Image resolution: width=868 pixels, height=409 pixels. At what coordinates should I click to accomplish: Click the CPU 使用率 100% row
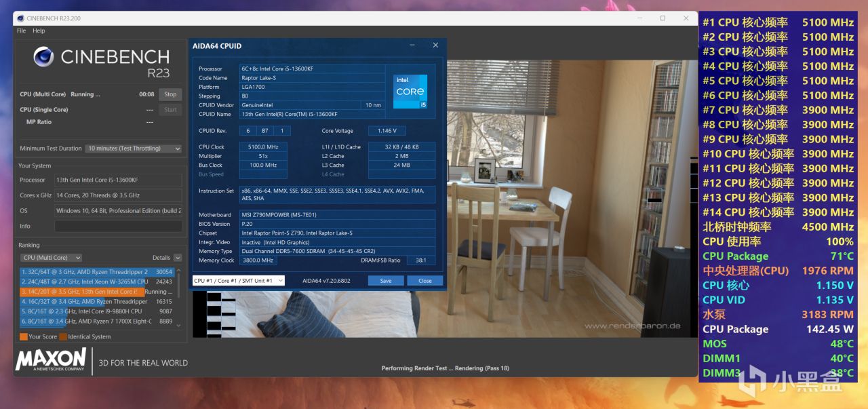tap(778, 241)
